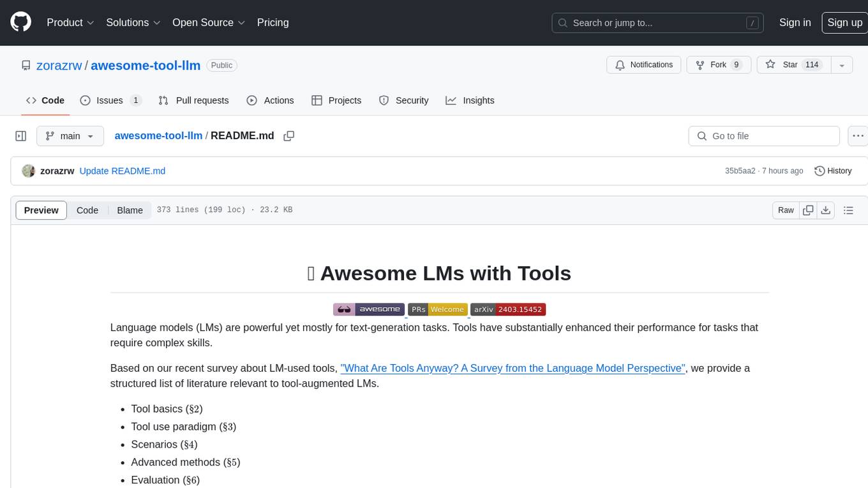This screenshot has height=488, width=868.
Task: Copy raw file contents
Action: point(808,210)
